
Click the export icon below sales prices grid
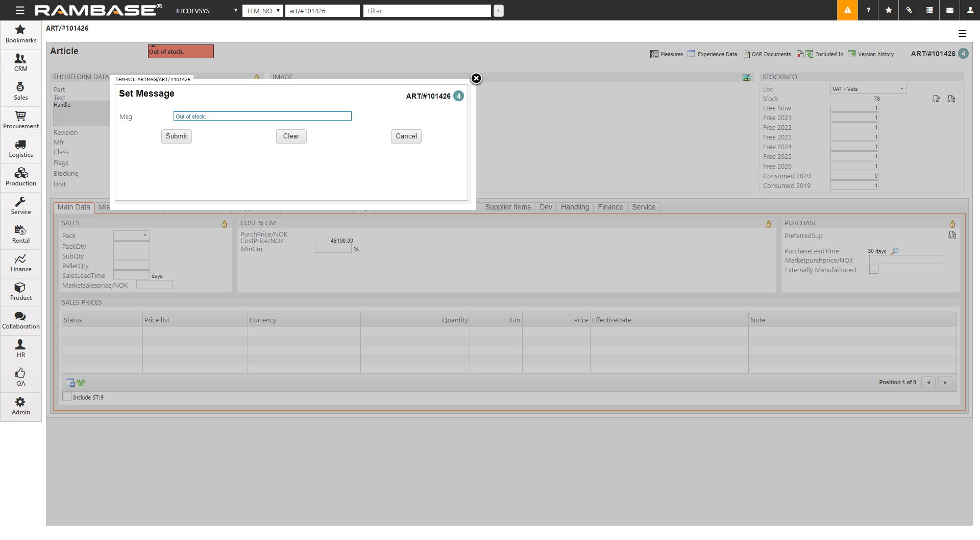(70, 383)
